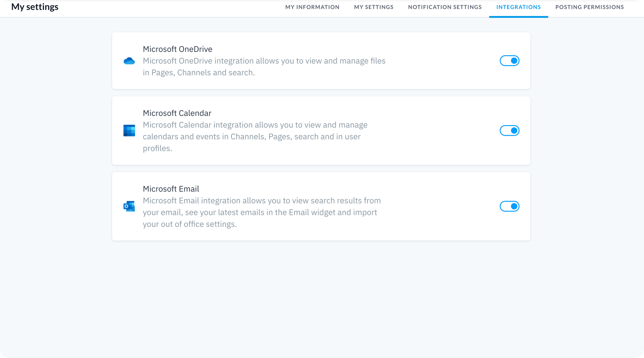The image size is (644, 358).
Task: Click the My settings page title
Action: tap(35, 7)
